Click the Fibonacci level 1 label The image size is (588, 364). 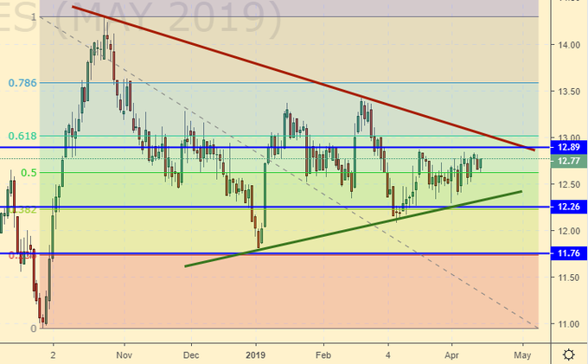tap(33, 17)
